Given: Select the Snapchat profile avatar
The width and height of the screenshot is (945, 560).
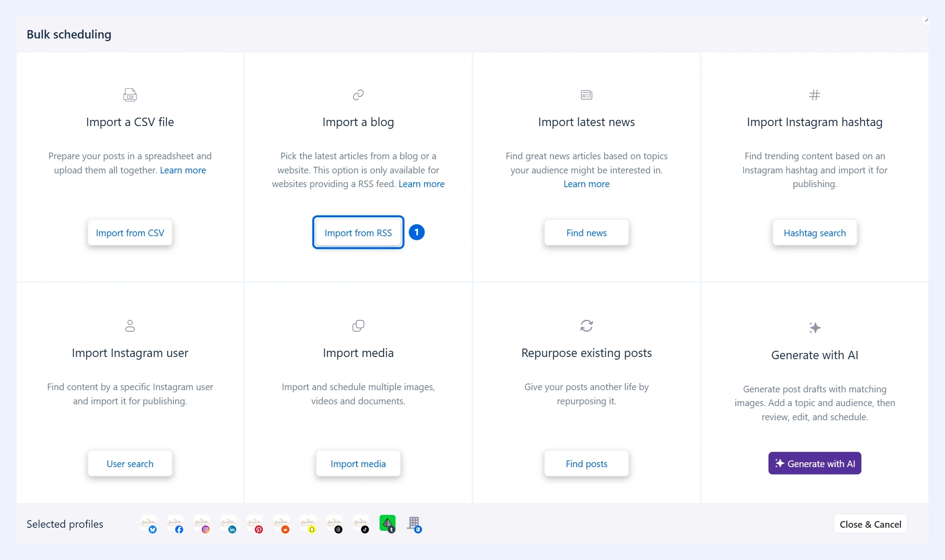Looking at the screenshot, I should 308,524.
